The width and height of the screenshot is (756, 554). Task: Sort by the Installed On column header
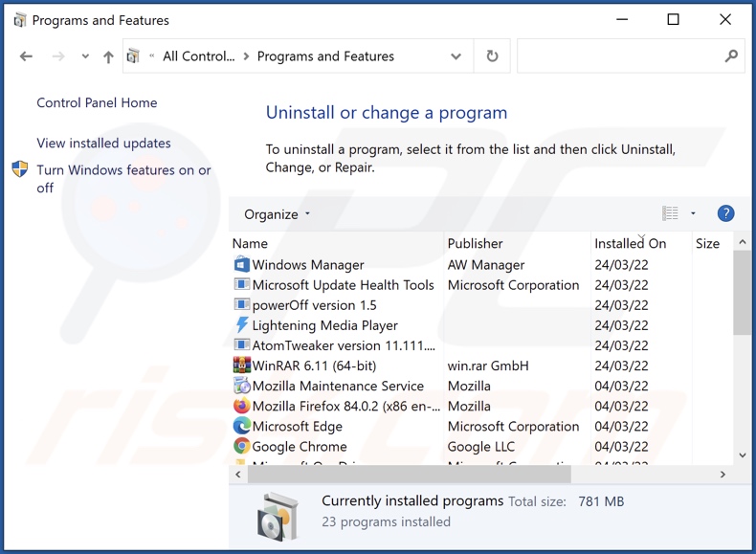pos(641,243)
